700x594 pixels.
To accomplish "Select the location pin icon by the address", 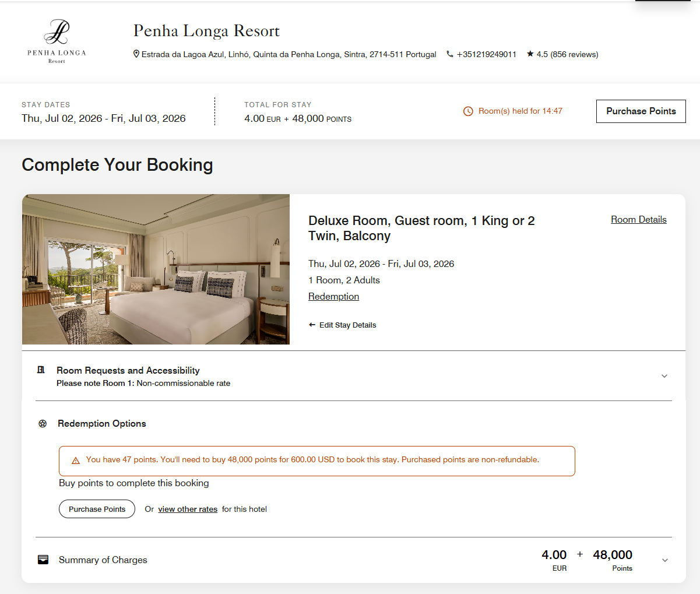I will click(136, 54).
